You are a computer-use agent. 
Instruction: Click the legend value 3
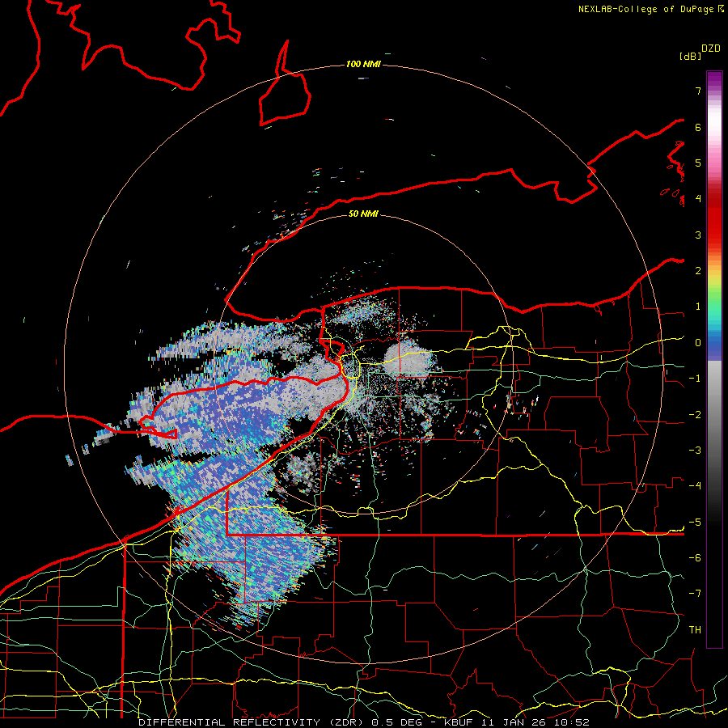click(x=698, y=235)
